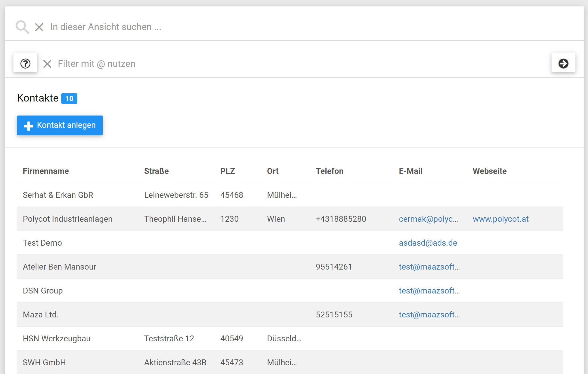The height and width of the screenshot is (374, 588).
Task: Select the HSN Werkzeugbau contact row
Action: click(57, 338)
